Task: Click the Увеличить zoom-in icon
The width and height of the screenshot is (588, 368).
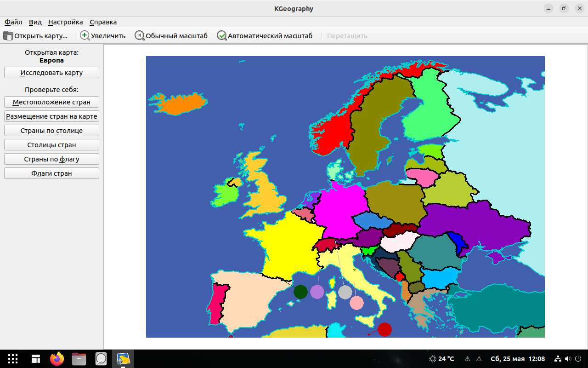Action: point(85,35)
